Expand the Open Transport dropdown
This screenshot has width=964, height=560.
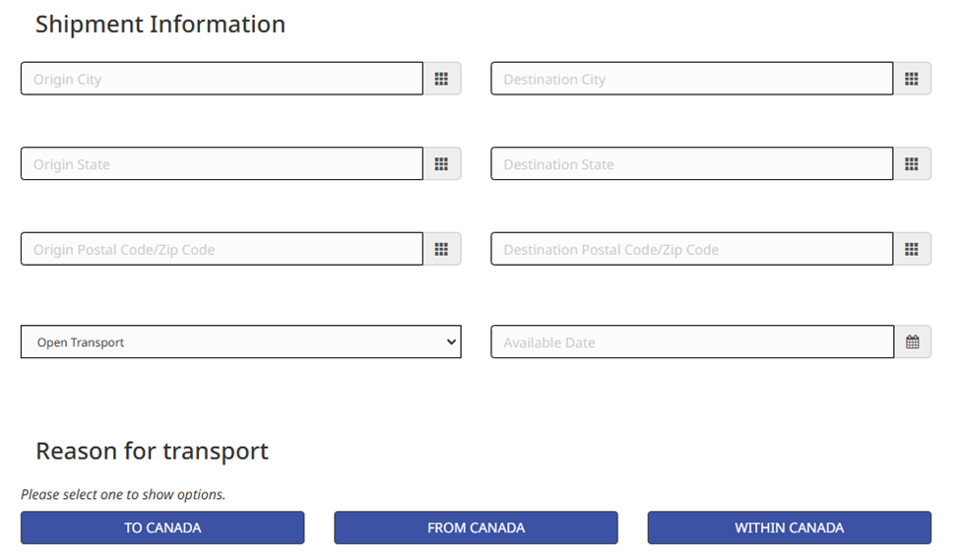(x=240, y=342)
